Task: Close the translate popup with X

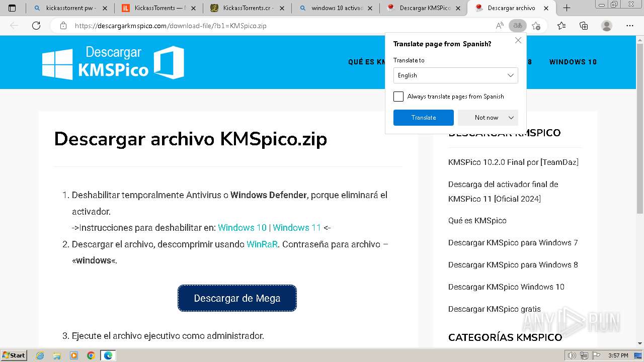Action: click(x=518, y=40)
